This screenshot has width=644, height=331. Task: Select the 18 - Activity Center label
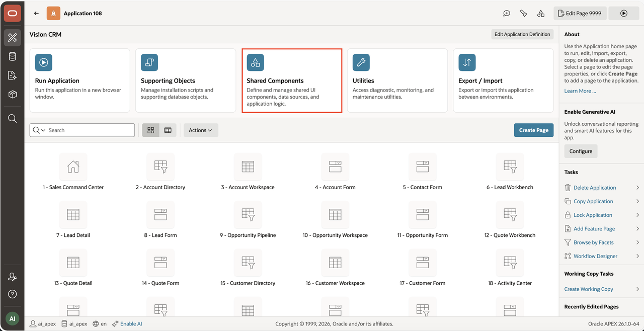click(x=510, y=283)
